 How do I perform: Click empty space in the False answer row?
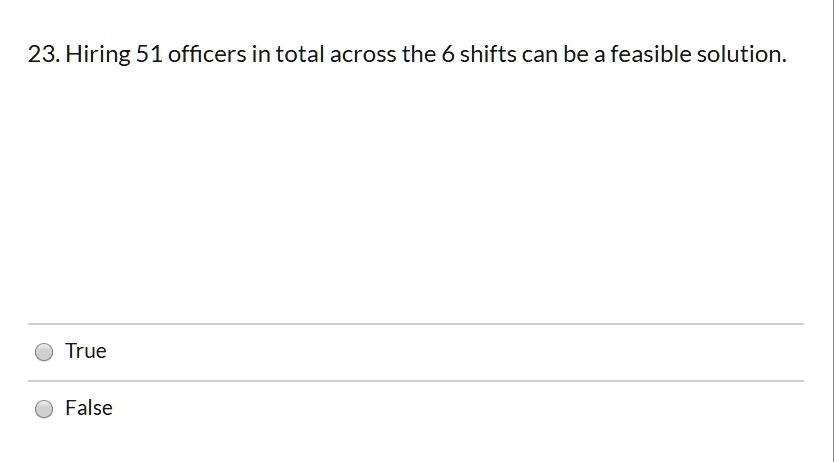(452, 409)
